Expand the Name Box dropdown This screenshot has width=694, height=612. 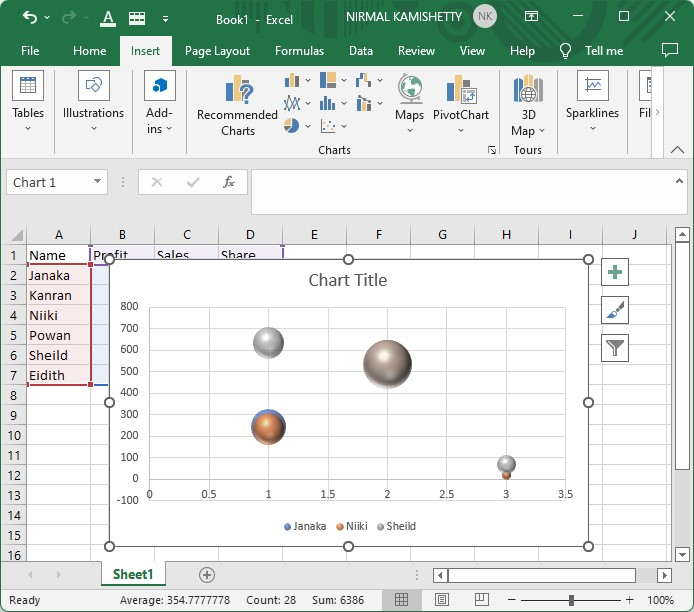(98, 182)
